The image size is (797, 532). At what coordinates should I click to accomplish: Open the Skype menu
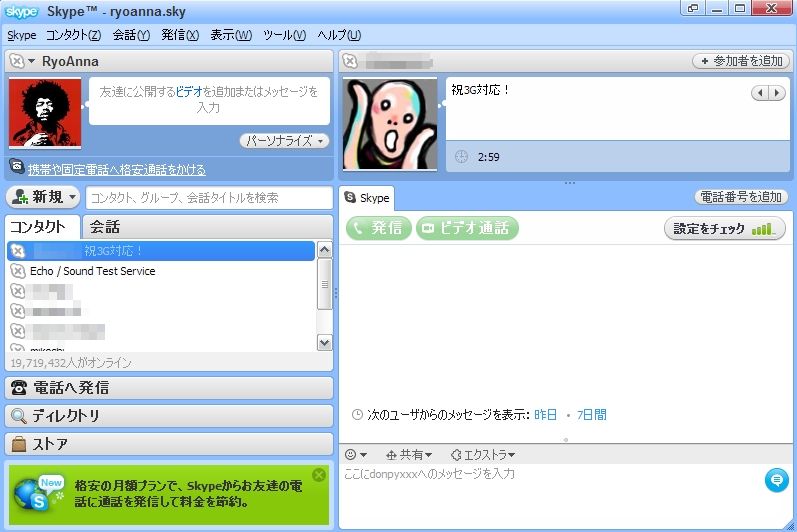pyautogui.click(x=21, y=35)
